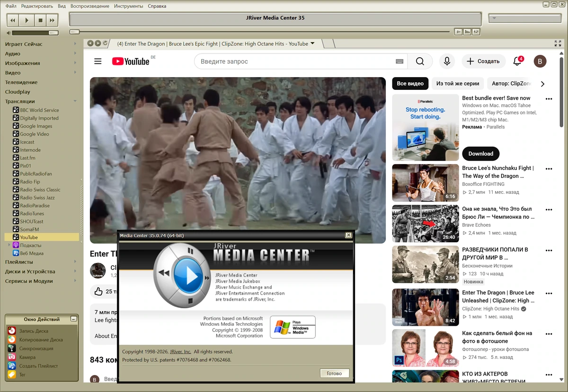Open the YouTube hamburger menu
This screenshot has height=392, width=568.
tap(98, 61)
